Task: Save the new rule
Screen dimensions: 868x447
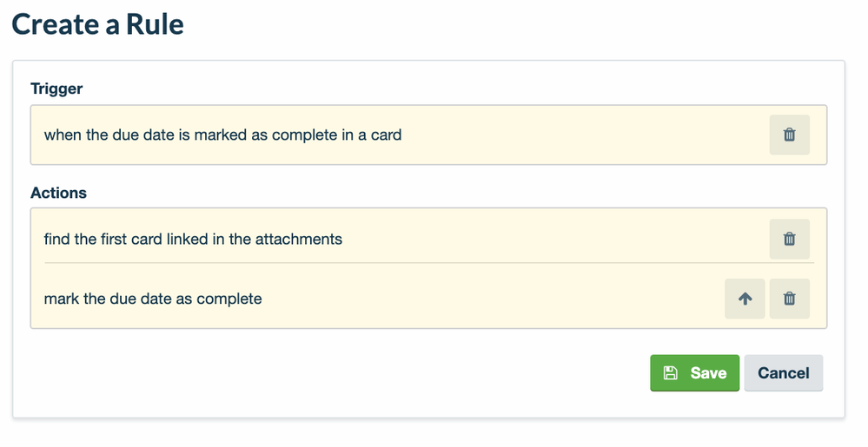Action: [694, 373]
